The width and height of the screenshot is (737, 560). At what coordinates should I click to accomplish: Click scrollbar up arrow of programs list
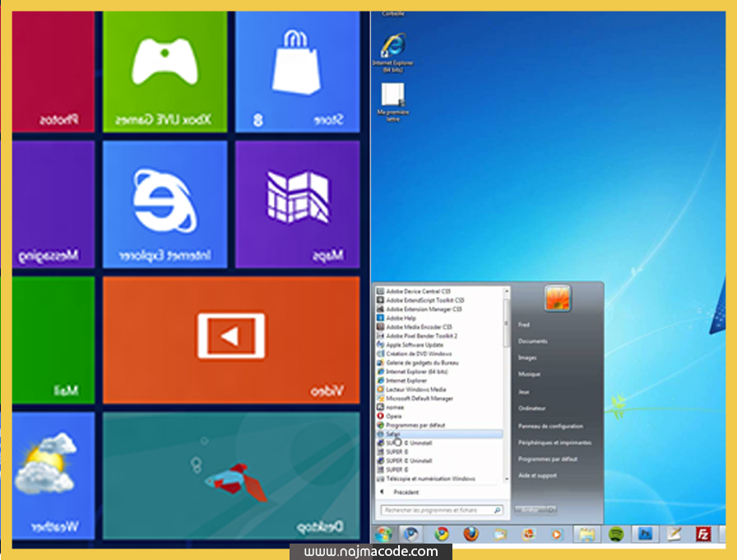(x=507, y=291)
